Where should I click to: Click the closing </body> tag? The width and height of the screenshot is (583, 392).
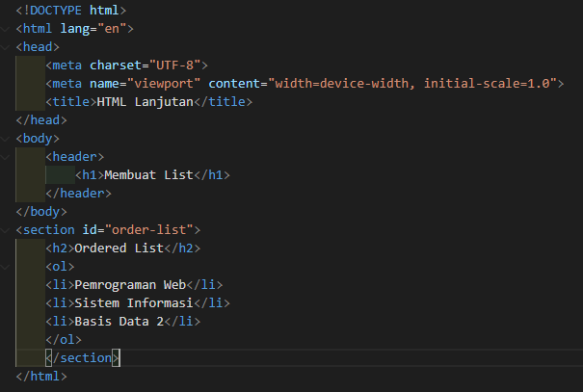pyautogui.click(x=41, y=212)
